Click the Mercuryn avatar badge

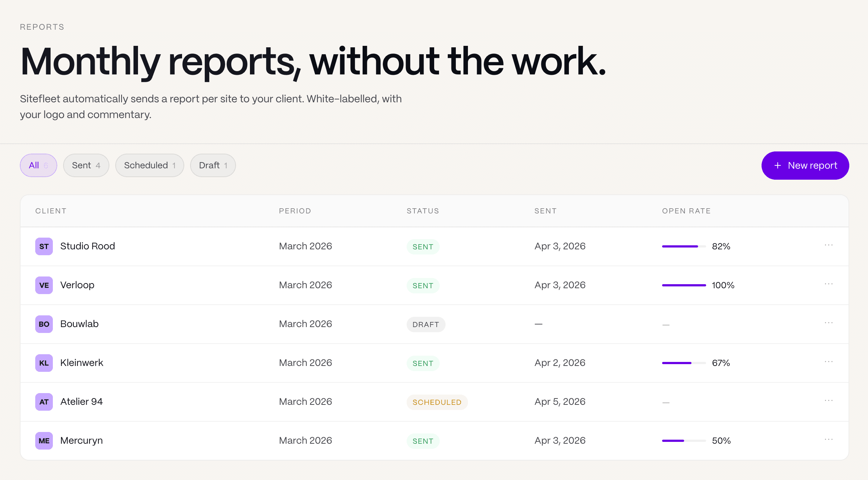[x=44, y=441]
